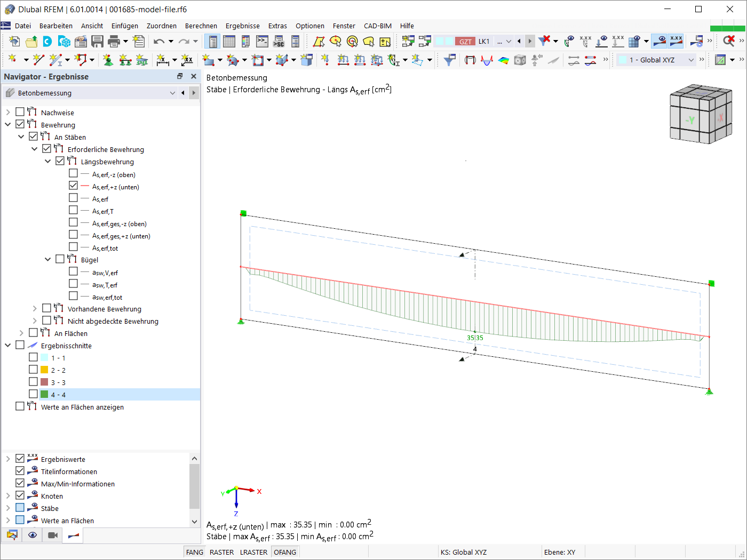Check Werte an Flächen anzeigen
Image resolution: width=747 pixels, height=560 pixels.
pos(20,406)
